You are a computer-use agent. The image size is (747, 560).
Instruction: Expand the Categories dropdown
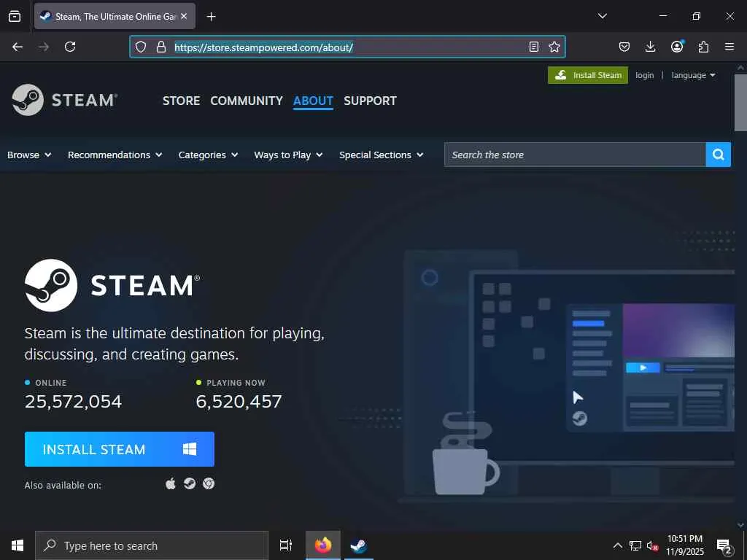(x=208, y=155)
